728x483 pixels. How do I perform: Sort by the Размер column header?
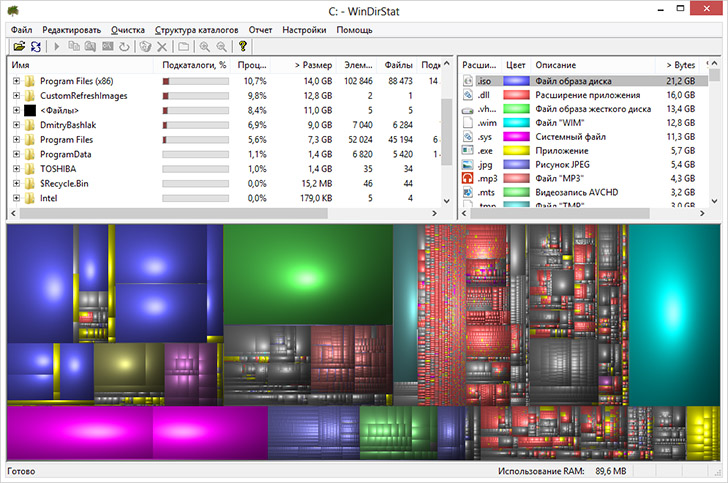(x=313, y=65)
